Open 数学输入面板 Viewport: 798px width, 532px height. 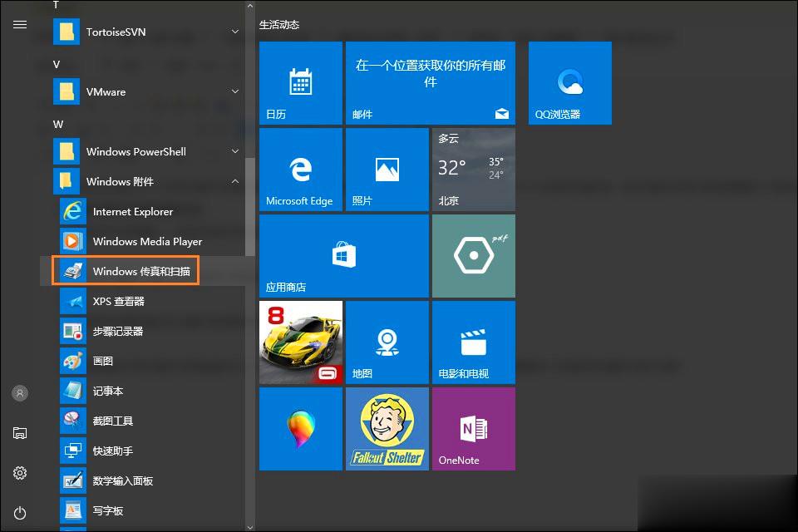pyautogui.click(x=148, y=480)
